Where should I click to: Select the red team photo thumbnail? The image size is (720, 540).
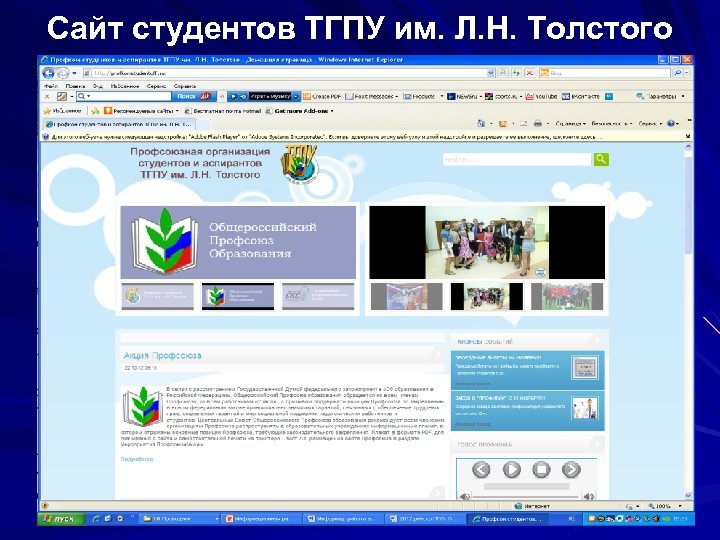click(567, 296)
